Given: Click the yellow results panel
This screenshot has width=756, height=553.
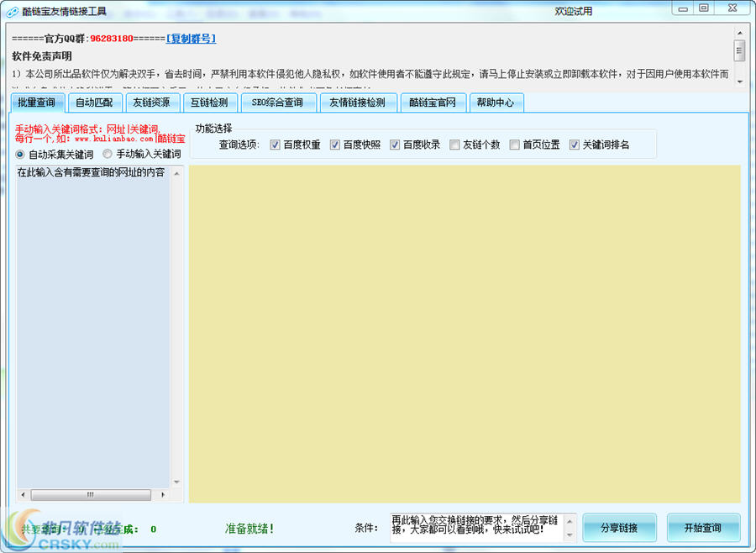Looking at the screenshot, I should click(x=465, y=334).
